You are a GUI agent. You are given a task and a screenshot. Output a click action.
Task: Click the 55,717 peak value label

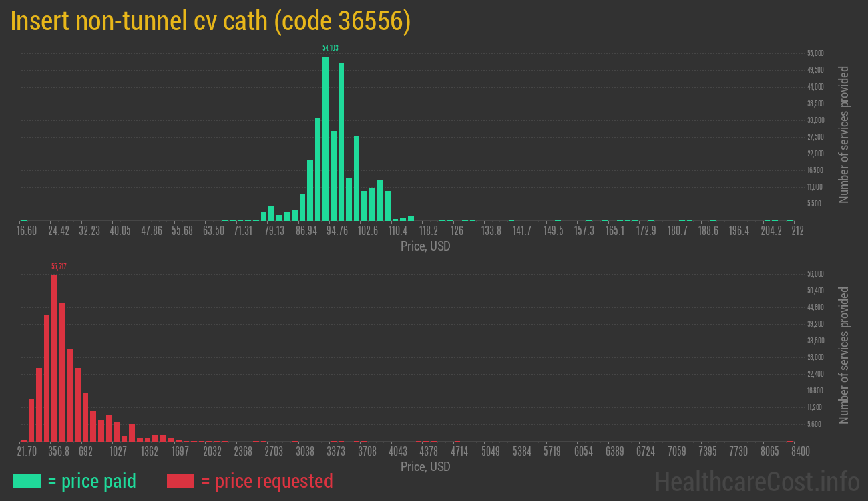click(59, 267)
